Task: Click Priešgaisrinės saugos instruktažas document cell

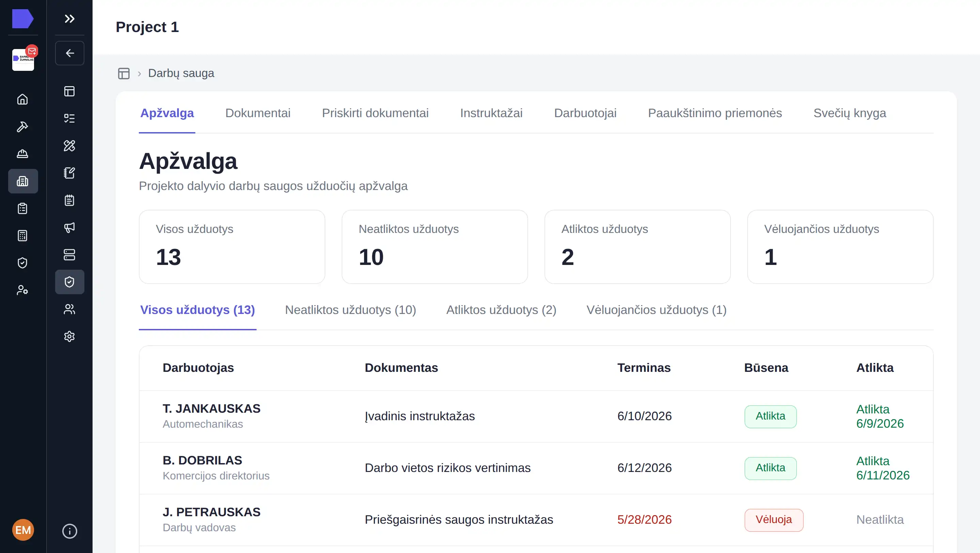Action: [459, 520]
